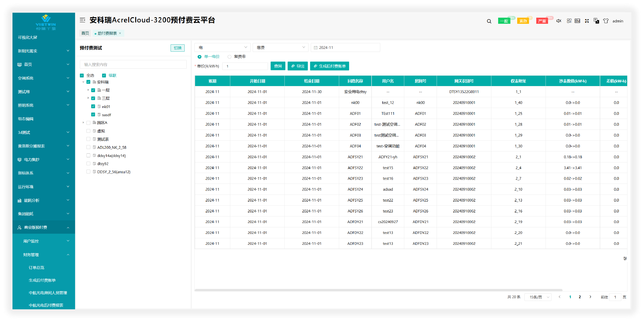Uncheck the 级联 checkbox
The width and height of the screenshot is (644, 322).
pos(104,75)
